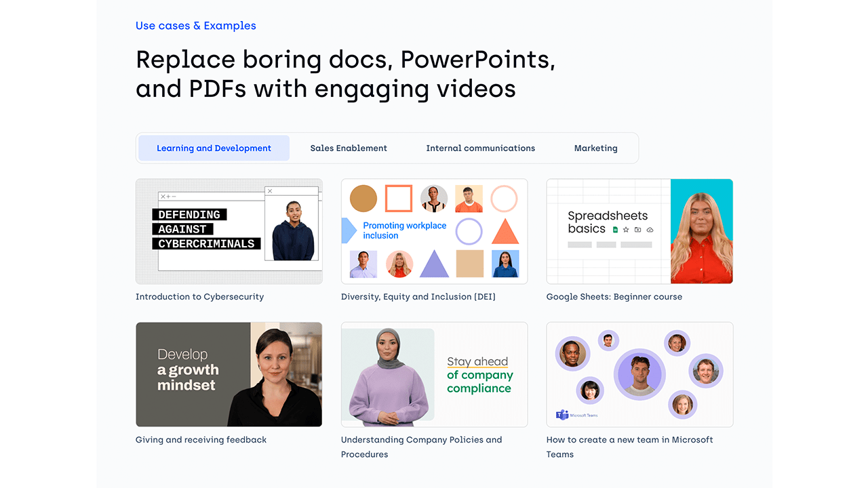
Task: Click the blue arrow beside Promoting workplace inclusion
Action: (349, 230)
